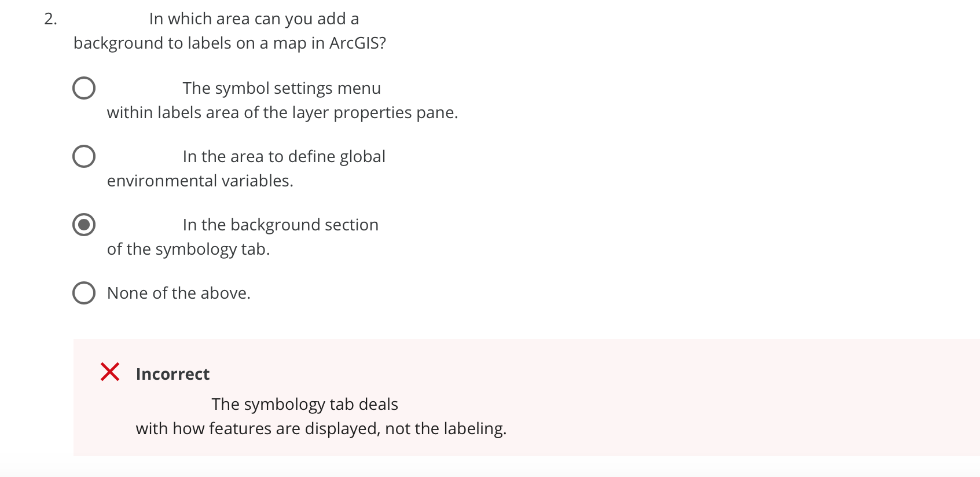
Task: Click the bold "Incorrect" heading
Action: [x=172, y=374]
